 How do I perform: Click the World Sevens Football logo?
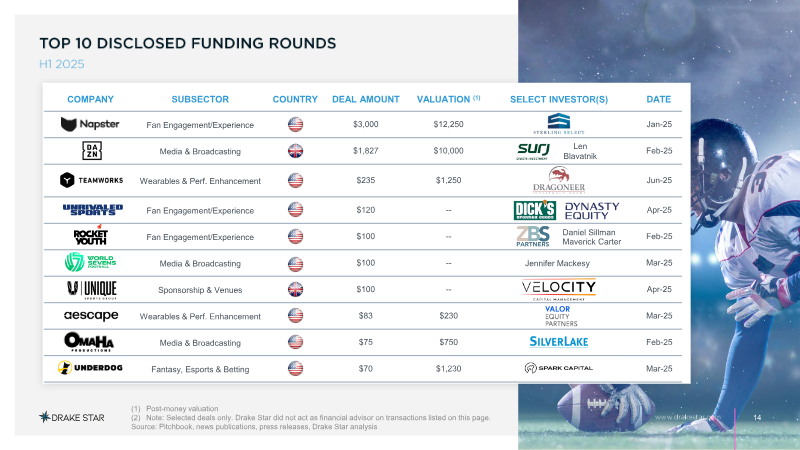tap(90, 262)
